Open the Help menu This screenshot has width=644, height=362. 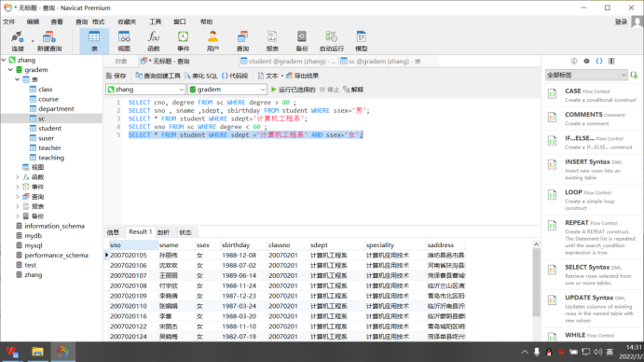click(x=207, y=21)
